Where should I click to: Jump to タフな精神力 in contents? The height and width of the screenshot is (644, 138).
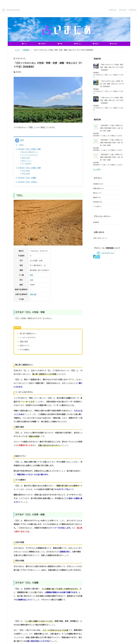click(x=27, y=164)
